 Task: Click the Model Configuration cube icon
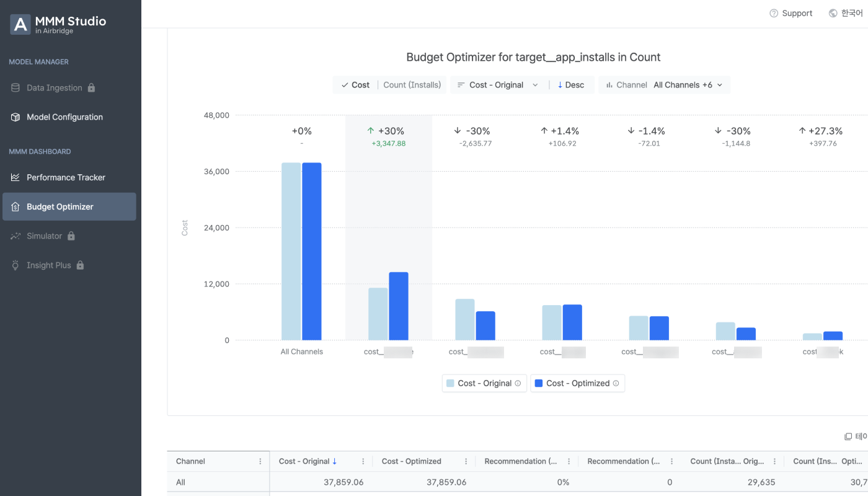[x=15, y=117]
